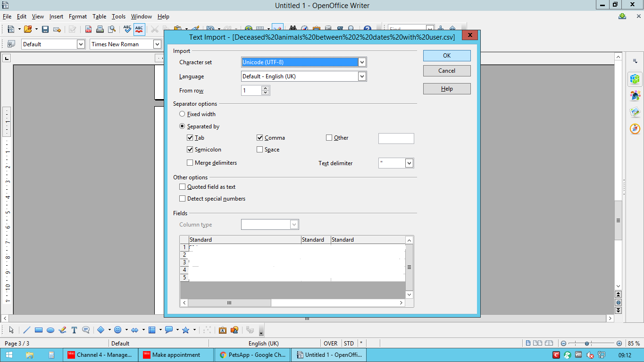Image resolution: width=644 pixels, height=362 pixels.
Task: Select the Export as PDF icon
Action: (88, 29)
